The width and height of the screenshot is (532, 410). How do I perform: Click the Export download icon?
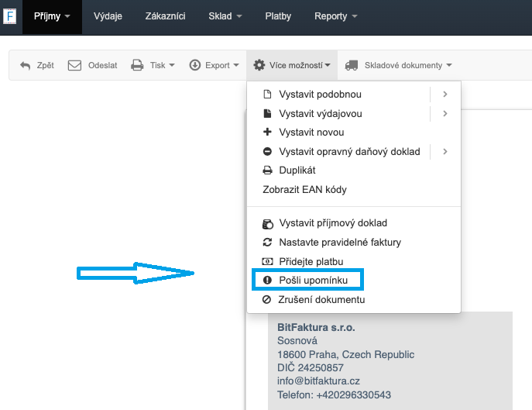(x=195, y=65)
